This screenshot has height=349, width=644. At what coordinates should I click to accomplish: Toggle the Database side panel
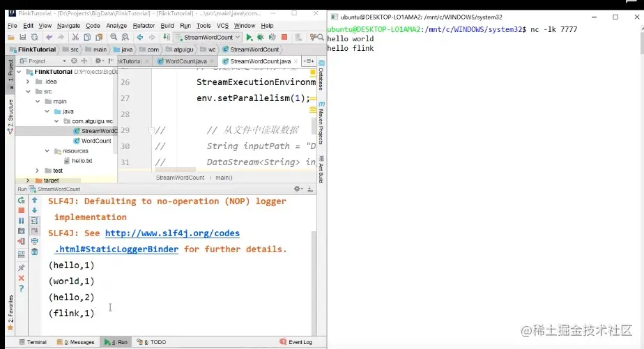[321, 75]
